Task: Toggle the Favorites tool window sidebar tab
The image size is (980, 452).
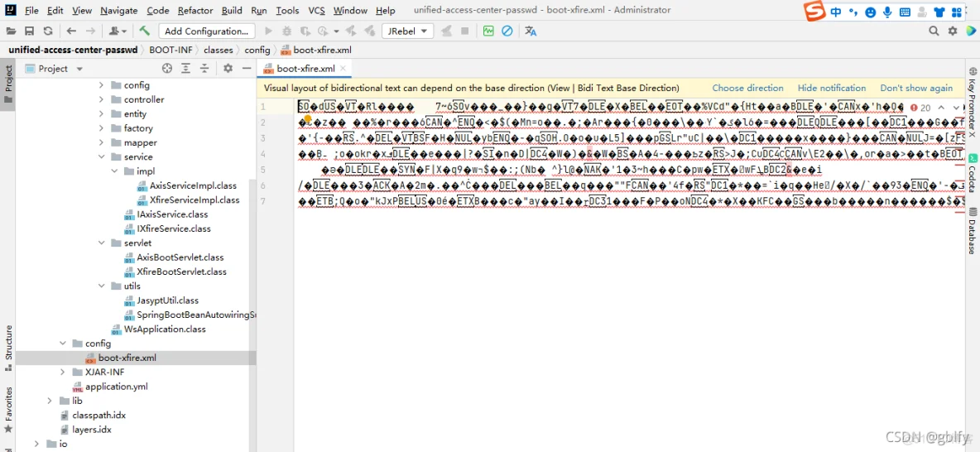Action: coord(8,409)
